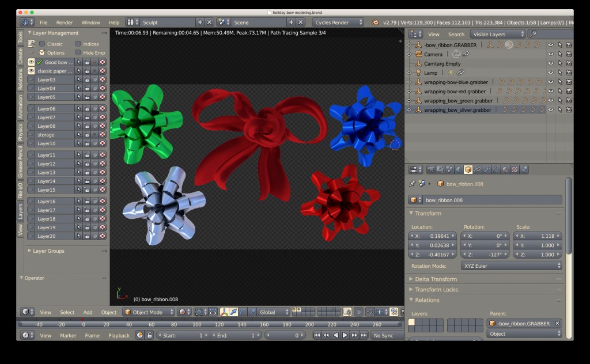Toggle visibility of classic paper layer
590x364 pixels.
click(x=31, y=71)
